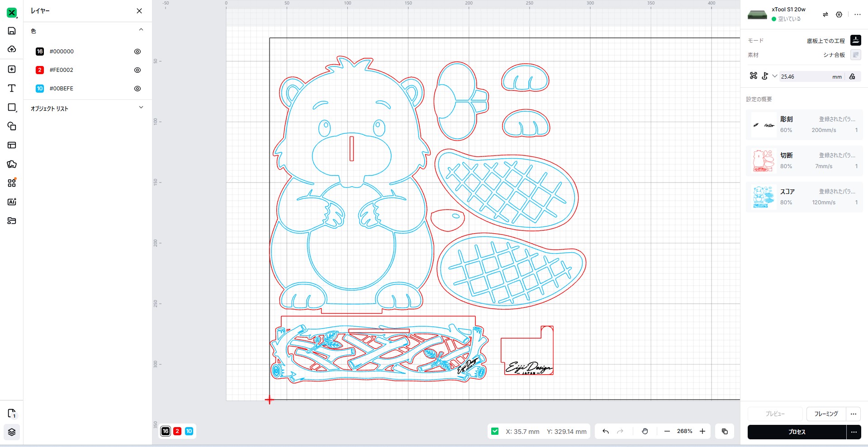Viewport: 868px width, 447px height.
Task: Click the material selection icon
Action: 855,55
